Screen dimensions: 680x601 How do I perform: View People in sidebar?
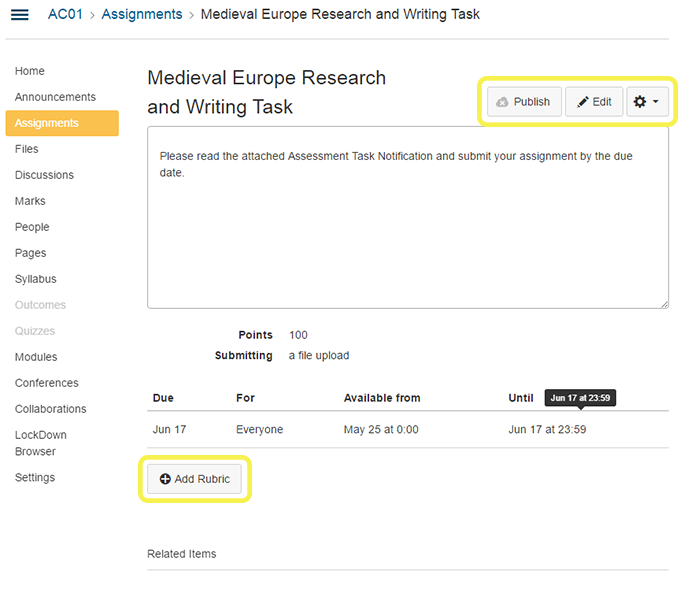pos(31,227)
